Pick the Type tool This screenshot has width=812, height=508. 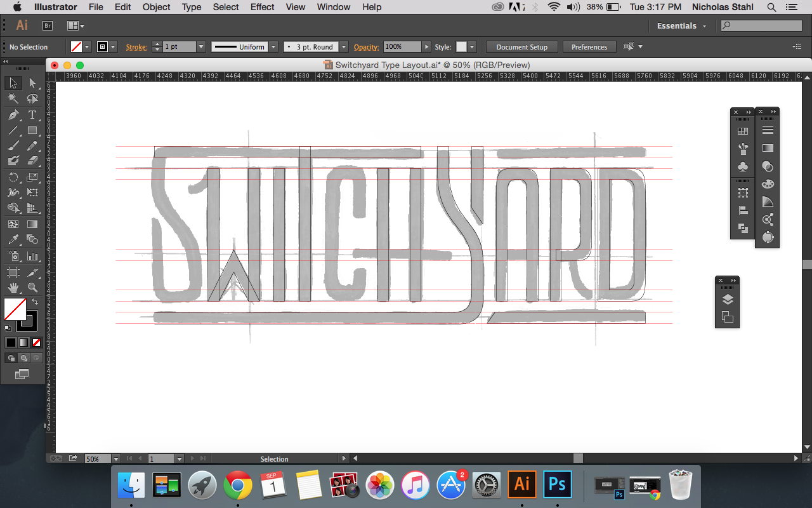point(32,115)
